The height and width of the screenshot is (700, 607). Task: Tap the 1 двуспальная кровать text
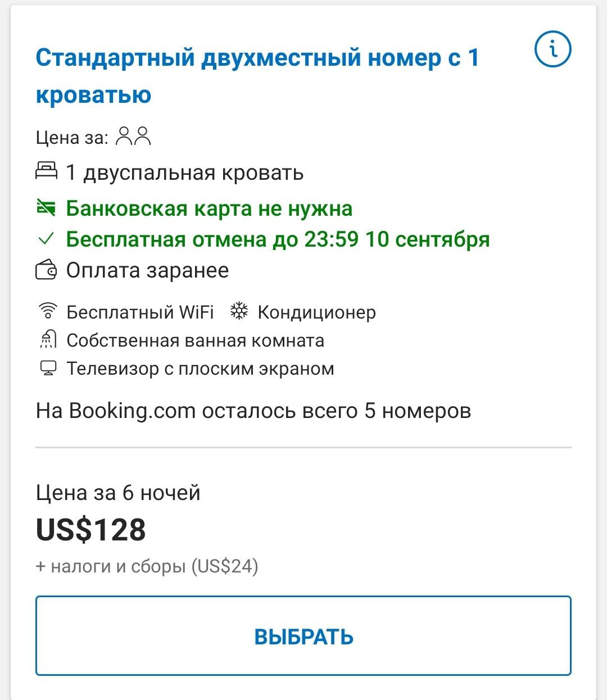click(184, 172)
